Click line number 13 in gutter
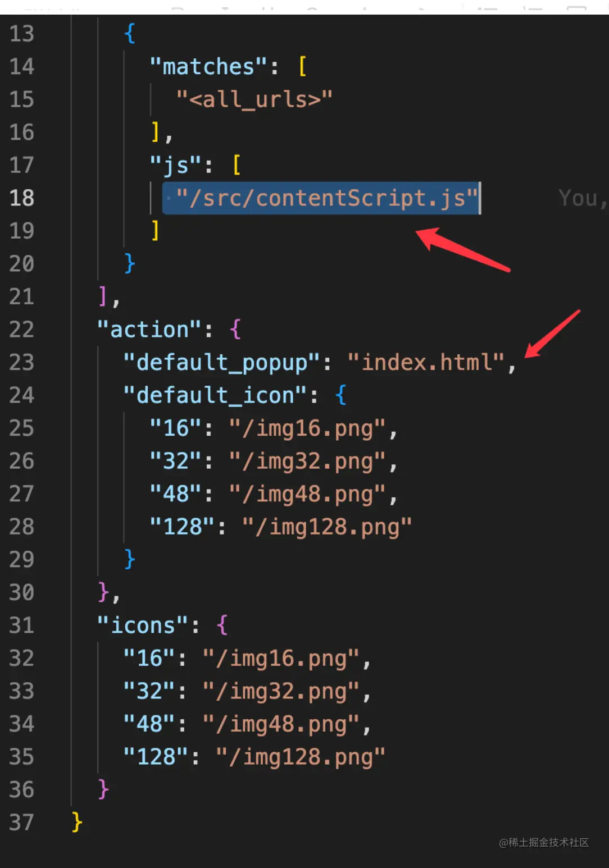Screen dimensions: 609x868 (22, 34)
